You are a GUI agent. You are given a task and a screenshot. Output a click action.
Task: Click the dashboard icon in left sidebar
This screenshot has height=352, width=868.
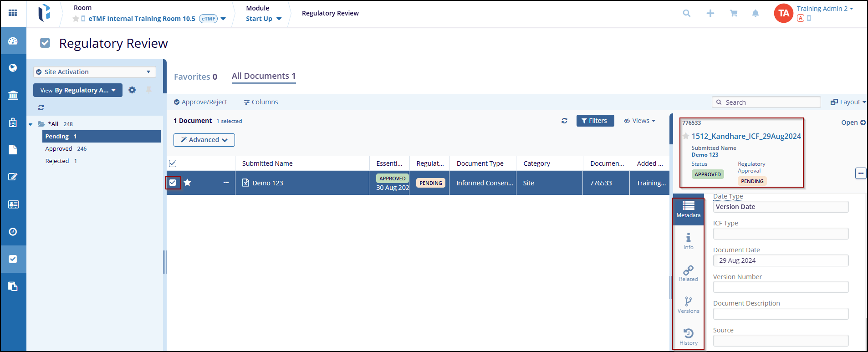[x=13, y=41]
